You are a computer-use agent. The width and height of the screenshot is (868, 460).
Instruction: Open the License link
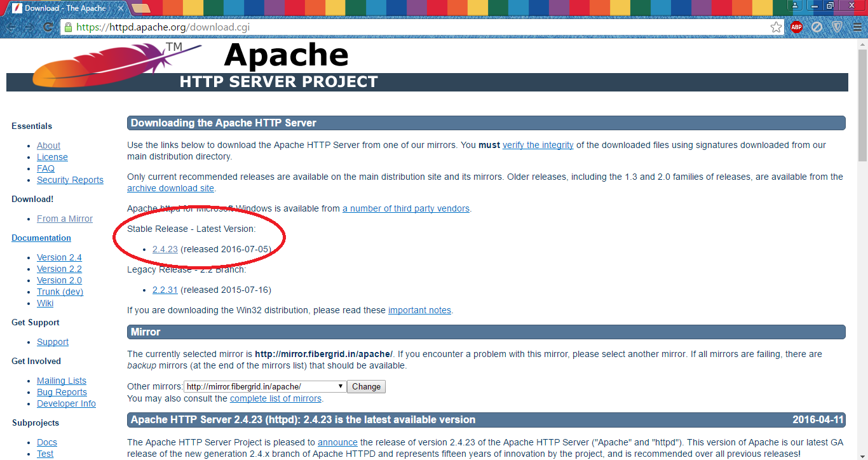(52, 157)
